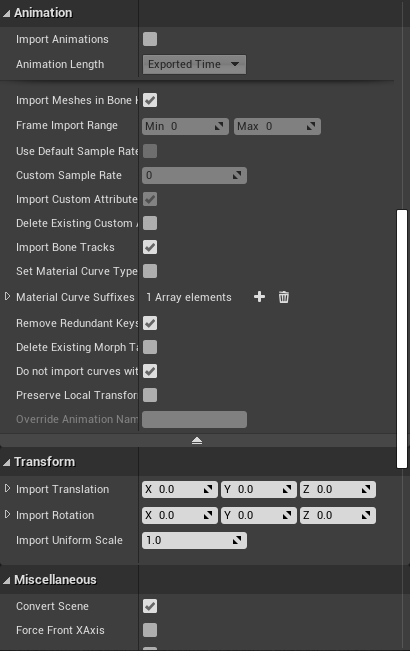Add a Material Curve Suffixes array element
410x651 pixels.
click(x=259, y=297)
